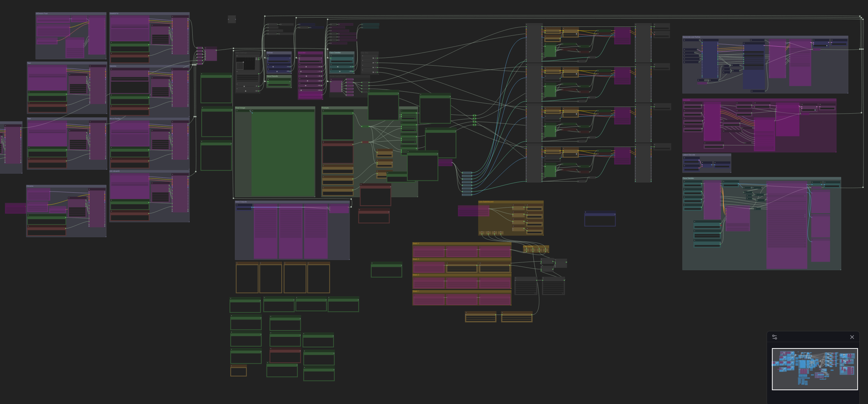Click the HS UltraHD group title
The image size is (868, 404).
pos(115,171)
